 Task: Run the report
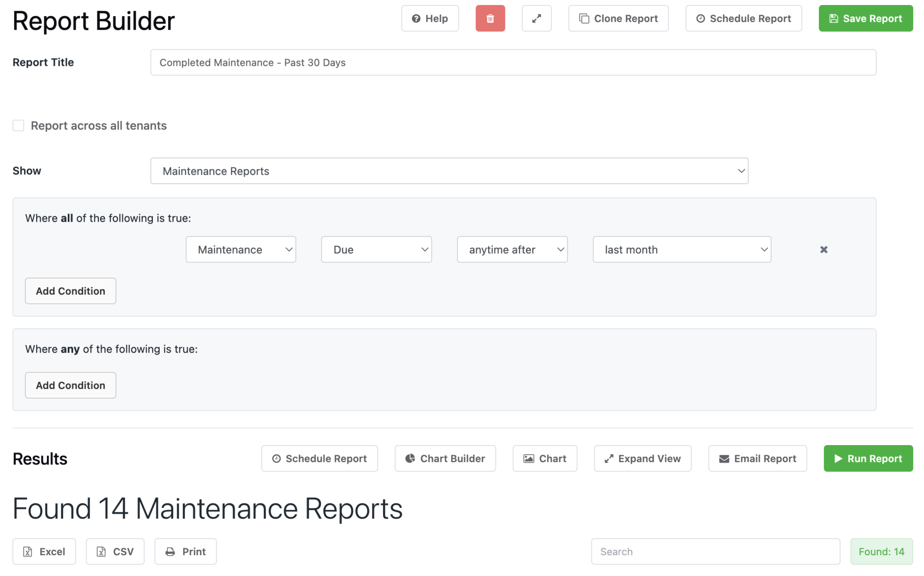868,458
